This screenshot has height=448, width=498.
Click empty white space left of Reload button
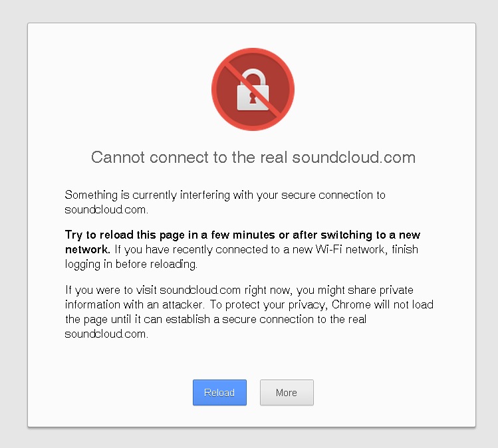(x=120, y=392)
